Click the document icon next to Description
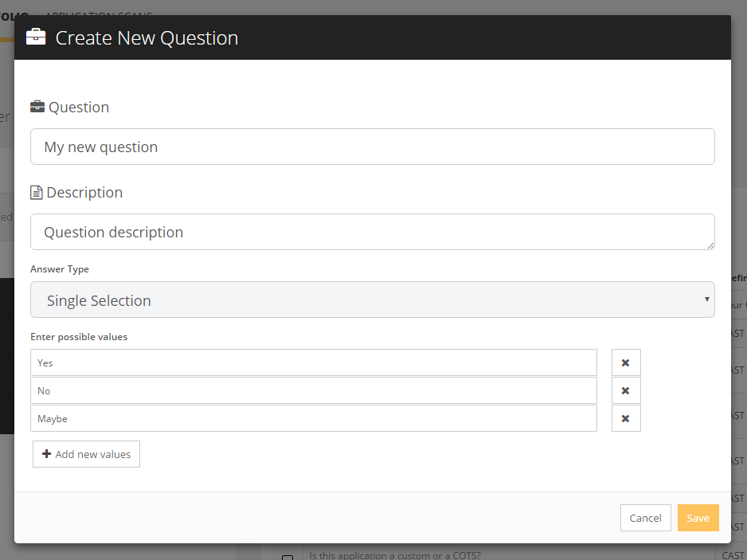Image resolution: width=747 pixels, height=560 pixels. coord(37,193)
